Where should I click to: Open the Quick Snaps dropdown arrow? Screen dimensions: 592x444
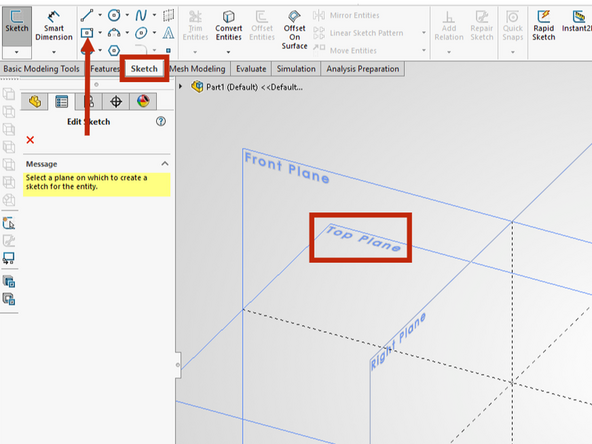pyautogui.click(x=513, y=52)
